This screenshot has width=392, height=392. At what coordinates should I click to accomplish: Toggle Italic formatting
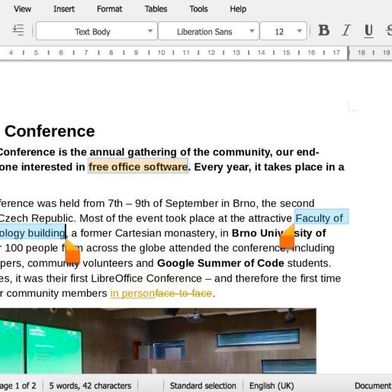(x=346, y=31)
